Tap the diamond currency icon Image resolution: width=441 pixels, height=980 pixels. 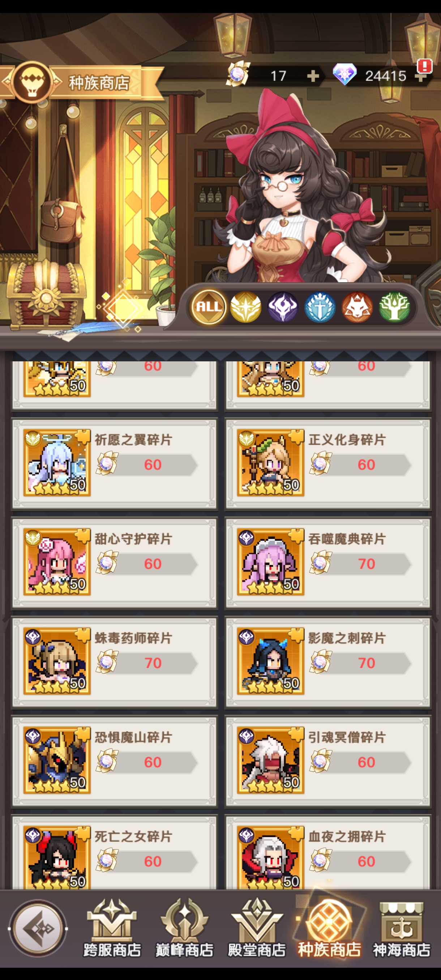coord(344,74)
